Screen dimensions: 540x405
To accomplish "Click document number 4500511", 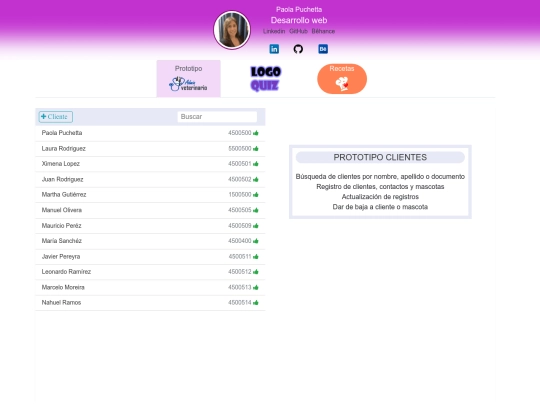I will pyautogui.click(x=240, y=257).
